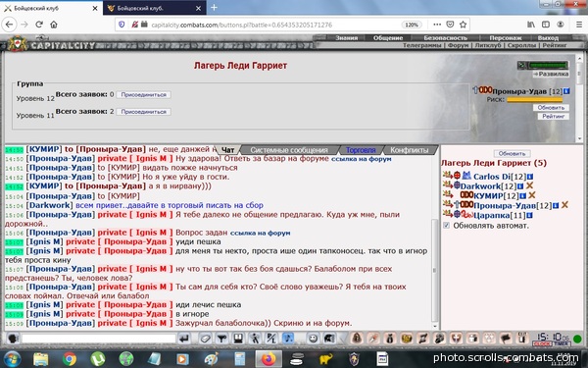This screenshot has width=588, height=368.
Task: Open the Общение top menu
Action: click(388, 37)
